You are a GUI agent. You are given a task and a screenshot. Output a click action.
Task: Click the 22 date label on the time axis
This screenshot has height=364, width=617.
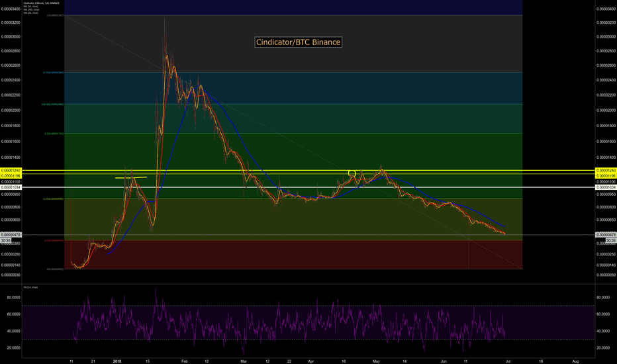point(289,361)
